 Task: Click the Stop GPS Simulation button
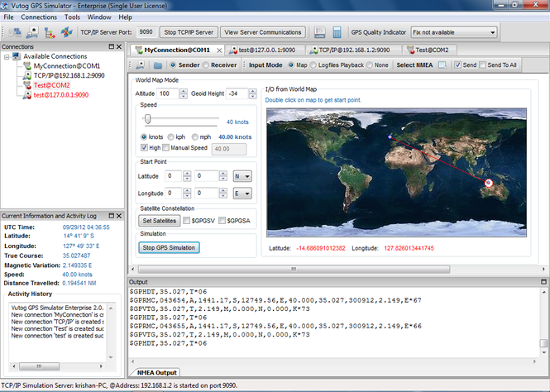169,247
